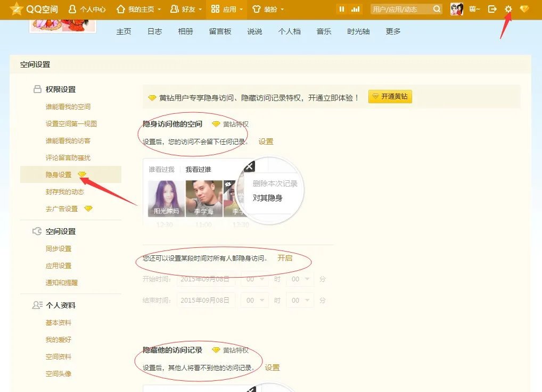Image resolution: width=542 pixels, height=392 pixels.
Task: Click diamond icon next to 隐身访问他的空间
Action: coord(216,123)
